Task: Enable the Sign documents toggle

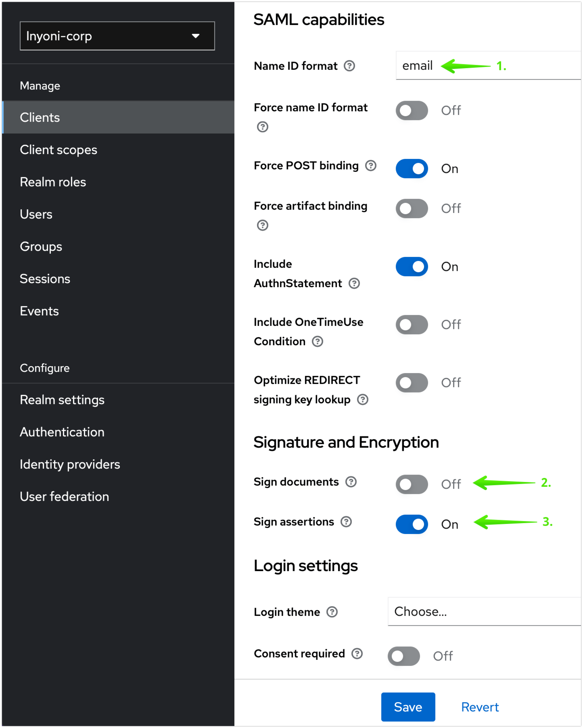Action: 411,484
